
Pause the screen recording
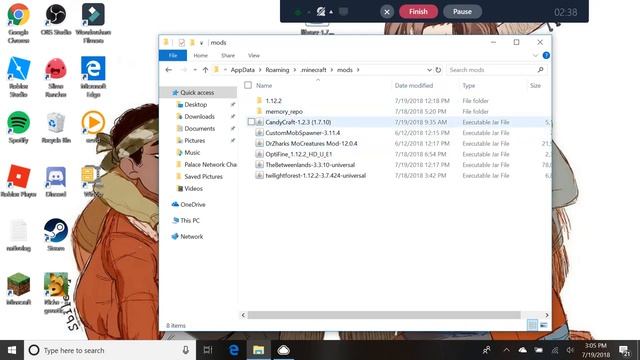click(x=462, y=11)
